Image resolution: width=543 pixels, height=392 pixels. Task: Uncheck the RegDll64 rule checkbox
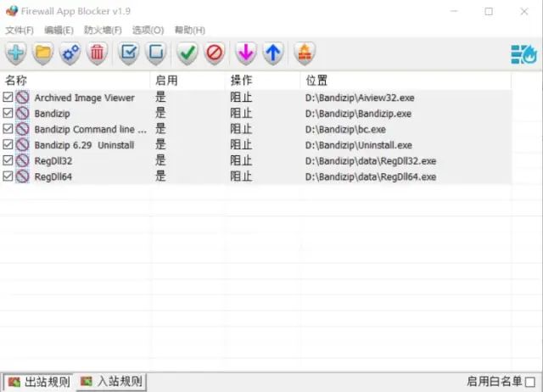(8, 176)
